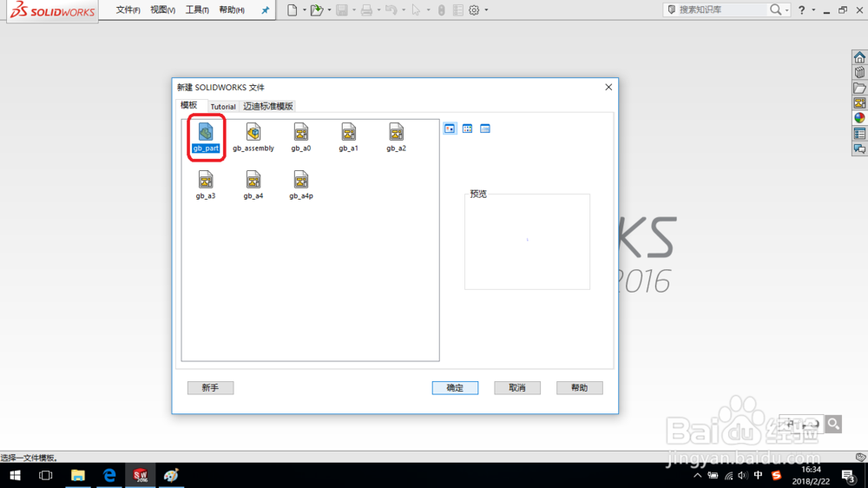
Task: Expand the Open file dropdown arrow
Action: click(329, 10)
